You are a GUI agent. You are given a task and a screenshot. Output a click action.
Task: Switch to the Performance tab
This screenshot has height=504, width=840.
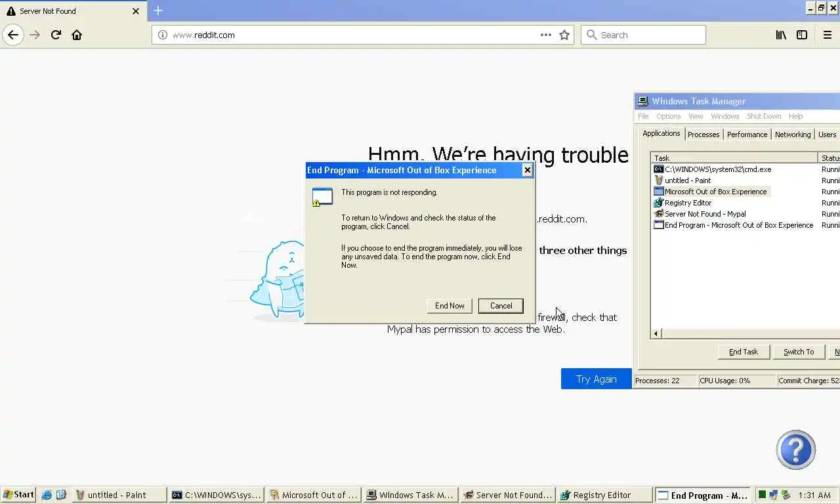click(747, 135)
